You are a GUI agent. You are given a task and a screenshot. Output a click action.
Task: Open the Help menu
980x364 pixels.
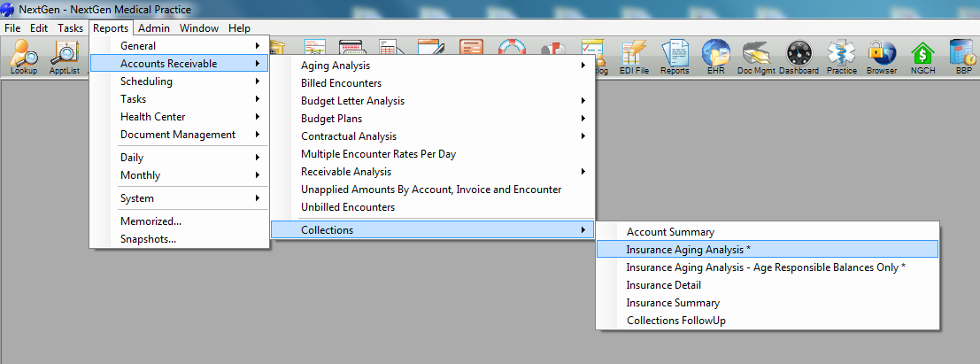point(239,28)
